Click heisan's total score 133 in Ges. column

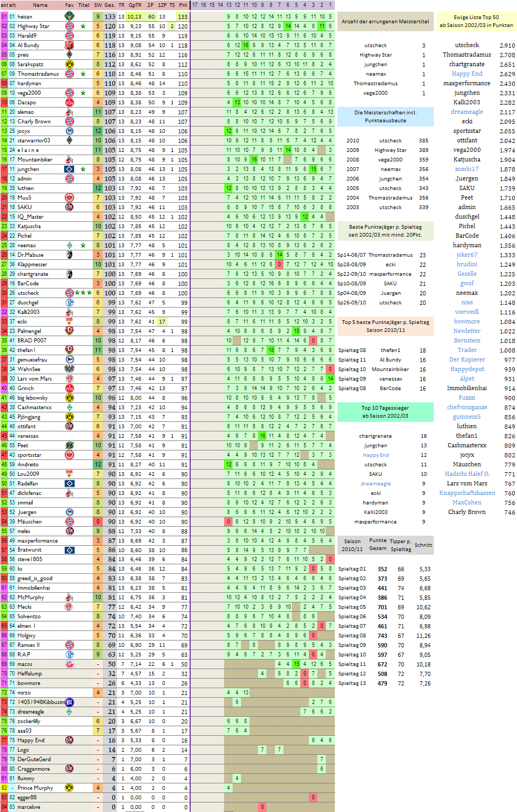110,16
